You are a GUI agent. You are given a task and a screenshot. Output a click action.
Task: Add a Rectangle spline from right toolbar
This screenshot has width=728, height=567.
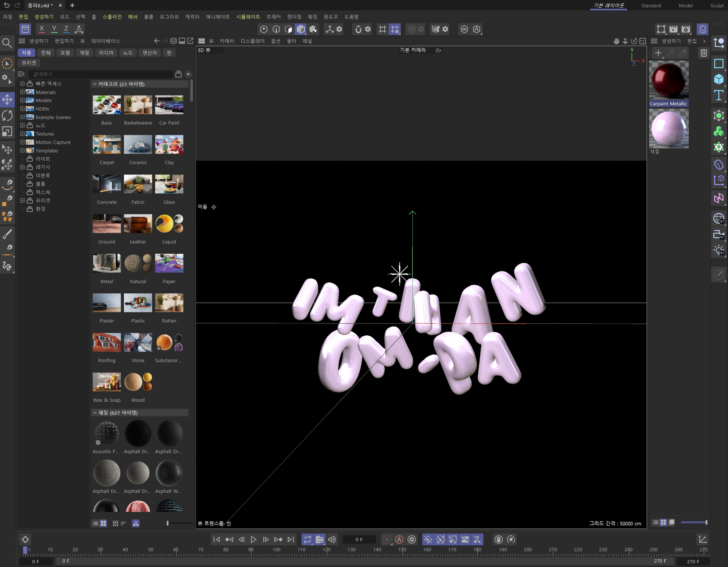coord(718,64)
